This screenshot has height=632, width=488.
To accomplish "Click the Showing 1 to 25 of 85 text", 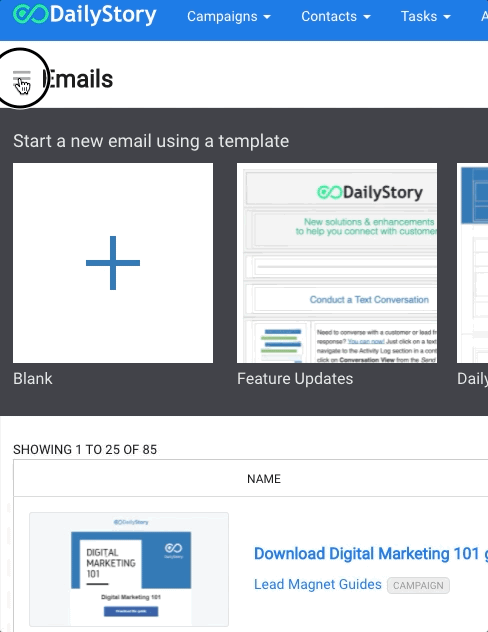I will point(85,449).
